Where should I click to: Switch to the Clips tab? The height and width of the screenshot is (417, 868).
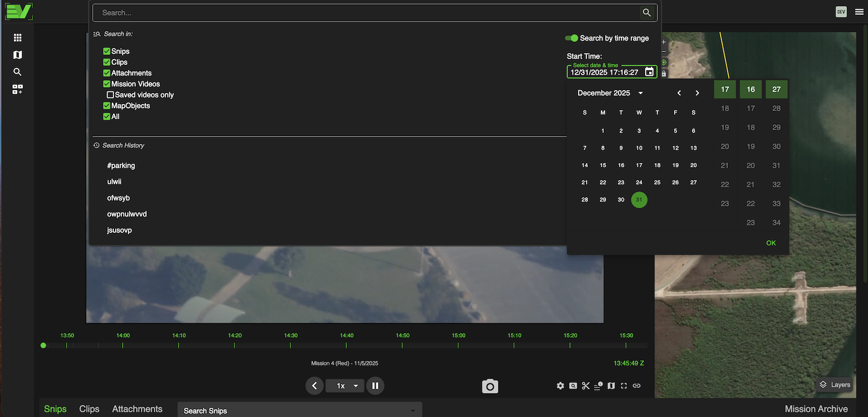89,409
